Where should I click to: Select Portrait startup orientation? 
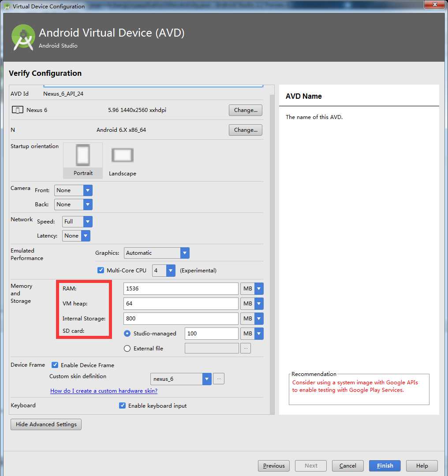[83, 160]
